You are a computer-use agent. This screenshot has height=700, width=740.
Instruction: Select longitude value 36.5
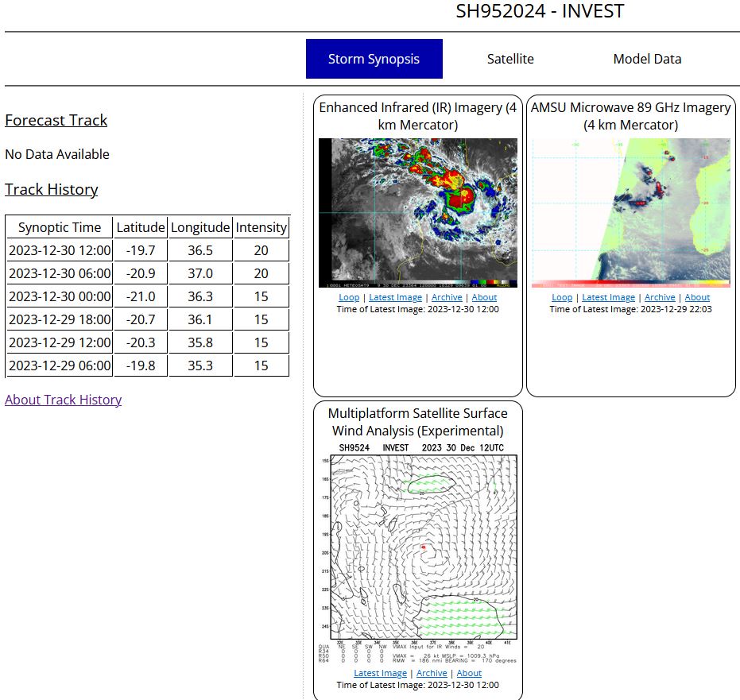200,250
